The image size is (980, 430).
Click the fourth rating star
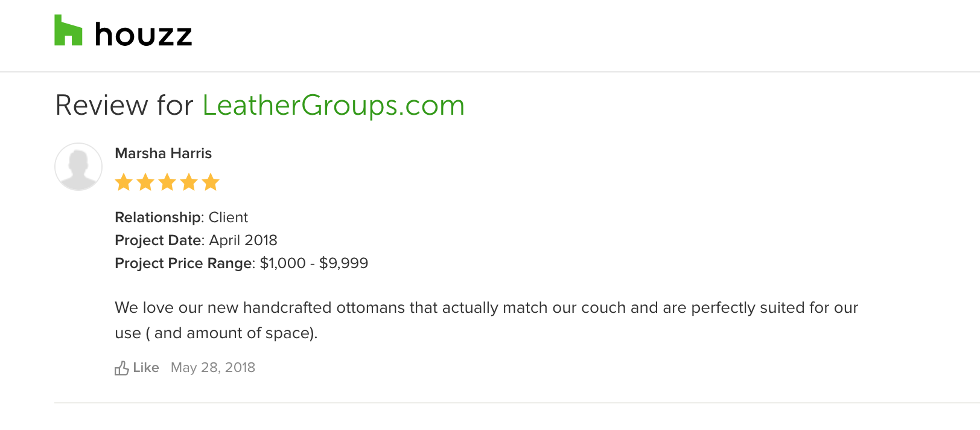click(x=189, y=182)
